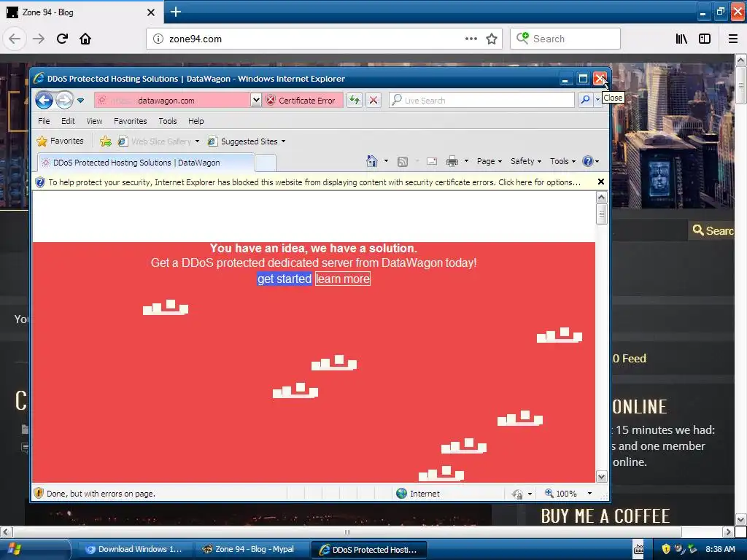The width and height of the screenshot is (747, 560).
Task: Click the Print icon in IE
Action: coord(452,161)
